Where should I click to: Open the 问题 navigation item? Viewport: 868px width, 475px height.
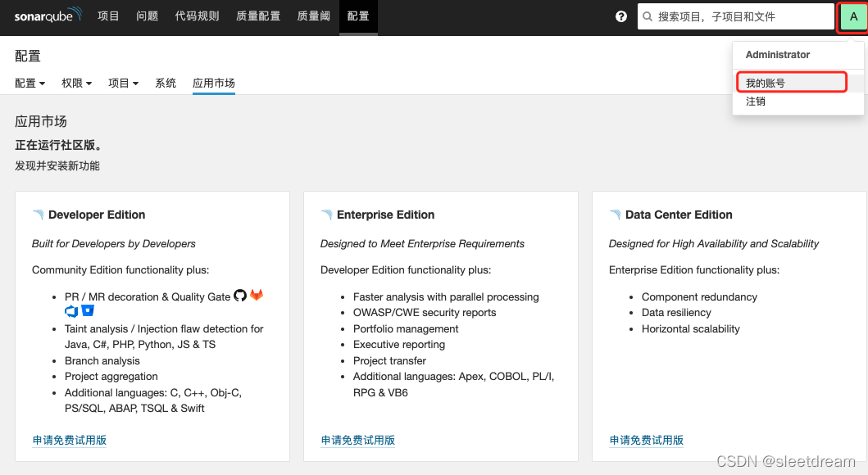(x=147, y=16)
